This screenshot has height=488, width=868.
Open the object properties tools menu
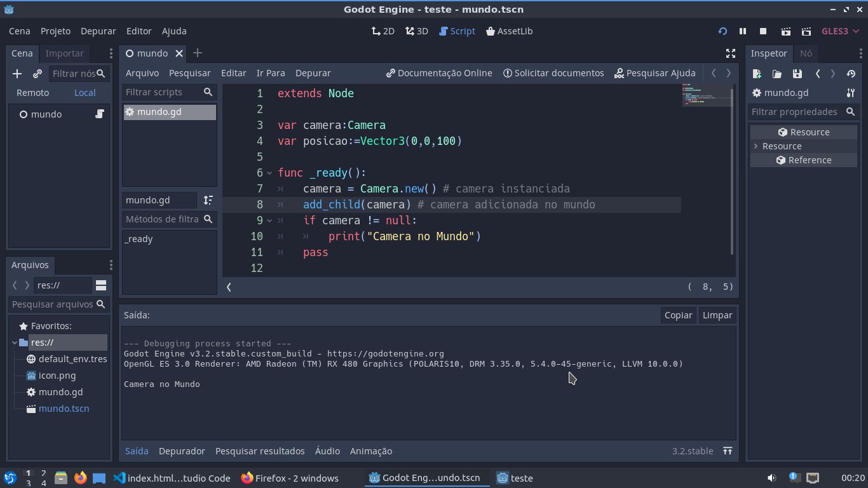coord(851,93)
